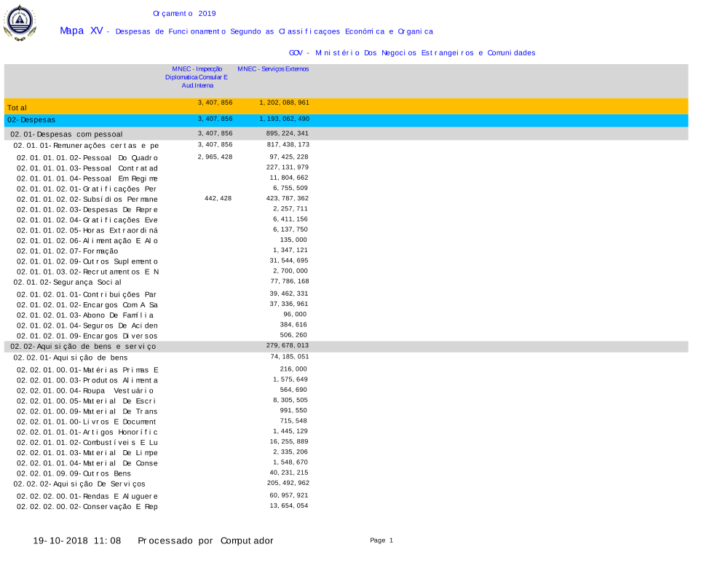Click the total value 1,202,088,961

pos(284,103)
